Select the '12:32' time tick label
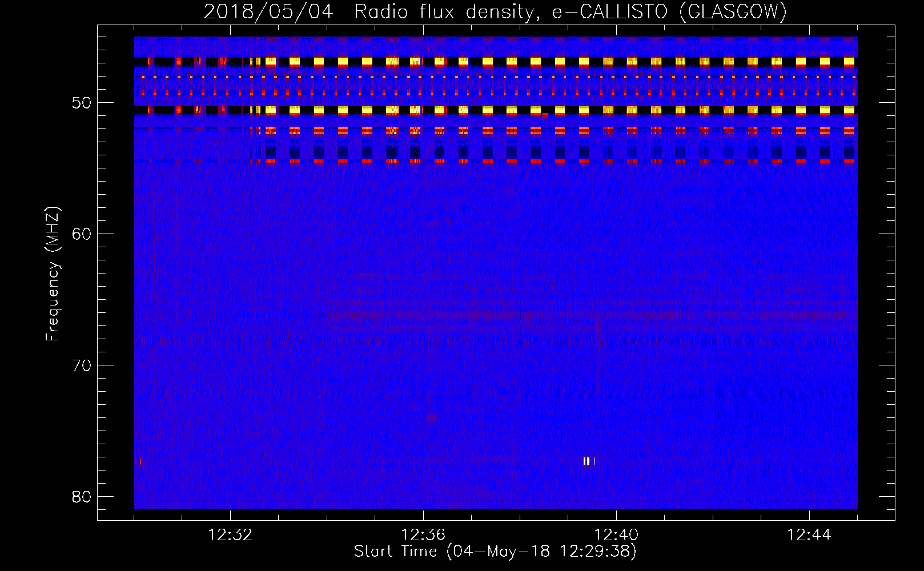The width and height of the screenshot is (924, 571). pos(230,535)
